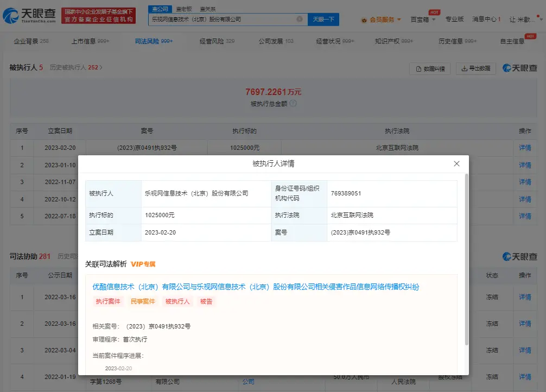Open 详情 for the 2022-11-07 case row
The height and width of the screenshot is (392, 546).
click(x=525, y=182)
